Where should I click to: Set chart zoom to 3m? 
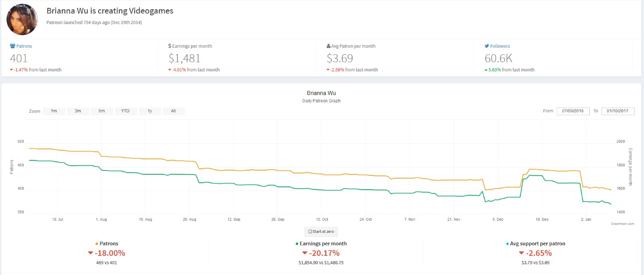[78, 111]
